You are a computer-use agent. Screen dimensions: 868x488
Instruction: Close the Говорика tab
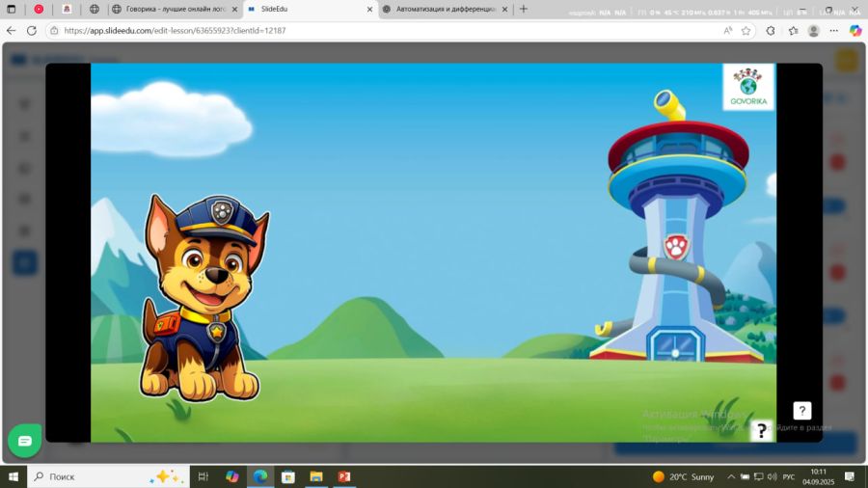click(234, 10)
